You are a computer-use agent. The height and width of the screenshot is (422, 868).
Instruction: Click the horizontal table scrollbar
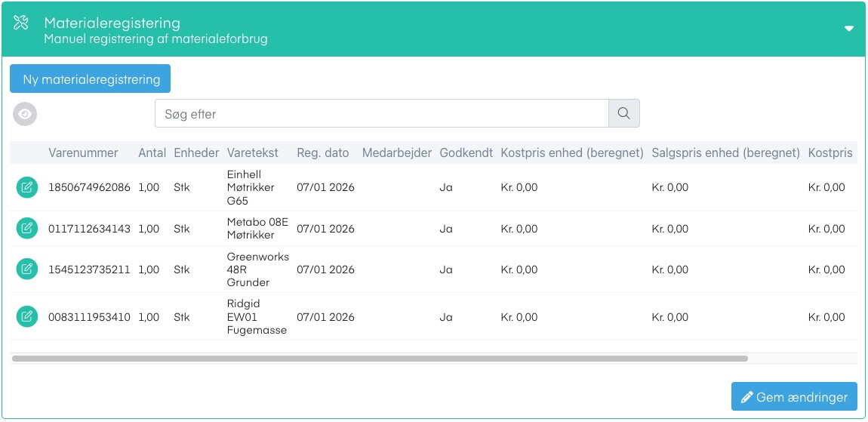pos(380,359)
